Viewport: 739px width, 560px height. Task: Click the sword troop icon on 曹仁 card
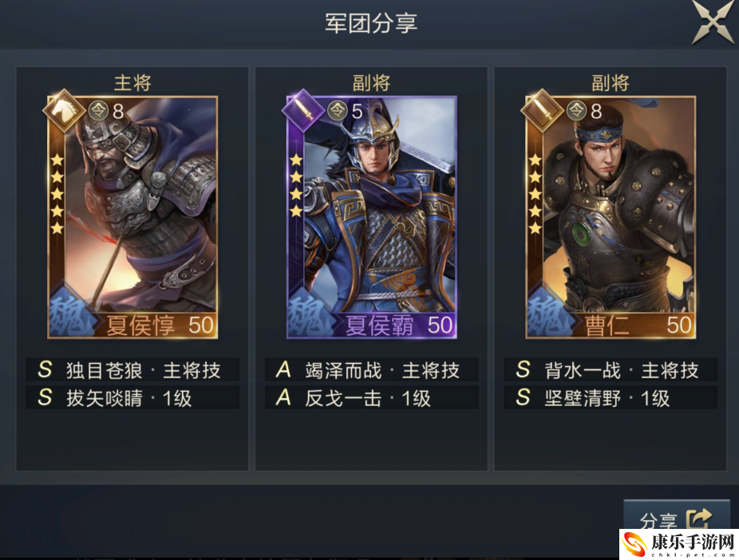(542, 111)
